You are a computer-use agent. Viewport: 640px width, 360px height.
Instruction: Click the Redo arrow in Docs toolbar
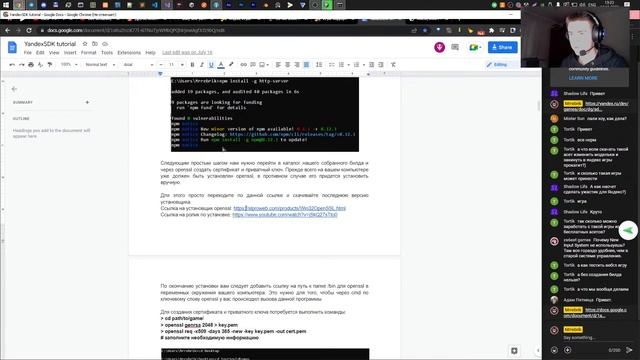(x=21, y=64)
